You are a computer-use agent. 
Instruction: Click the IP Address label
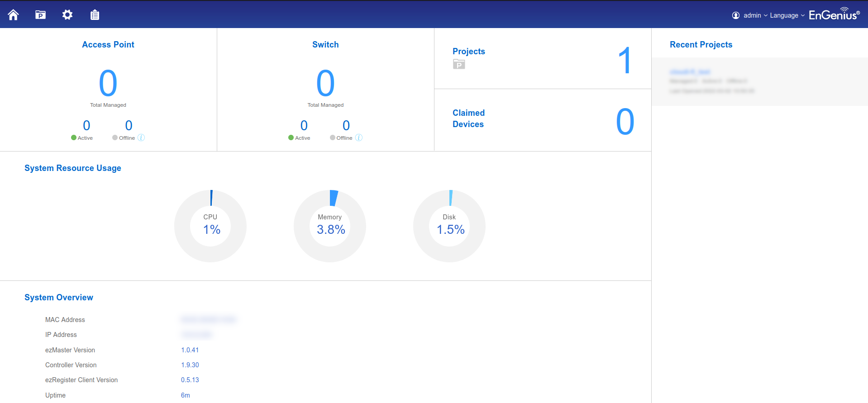tap(61, 335)
